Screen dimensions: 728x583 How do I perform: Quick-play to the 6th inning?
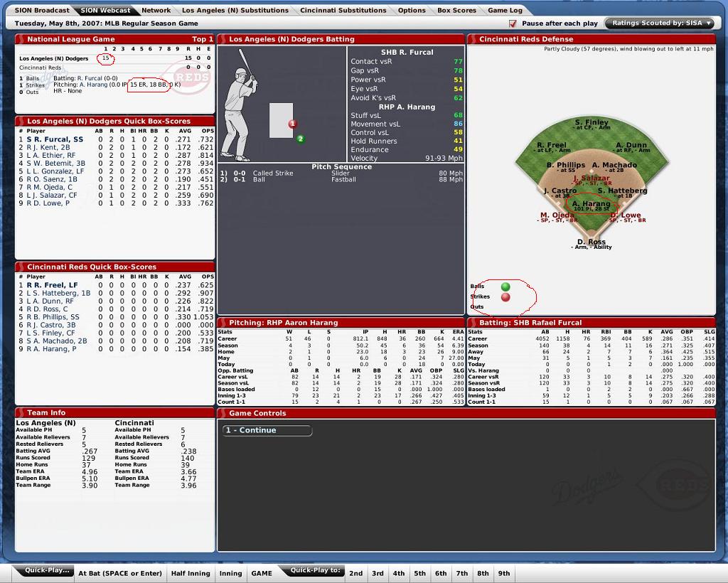coord(441,573)
